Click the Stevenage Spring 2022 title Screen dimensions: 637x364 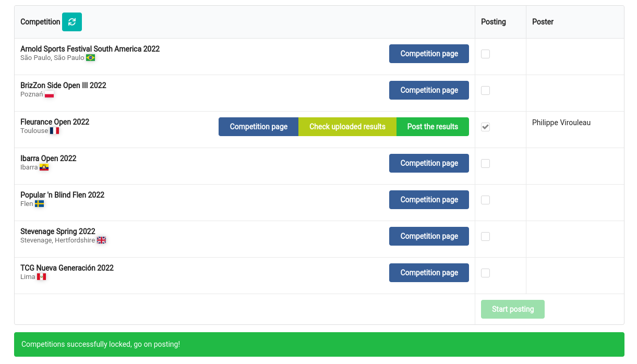58,232
